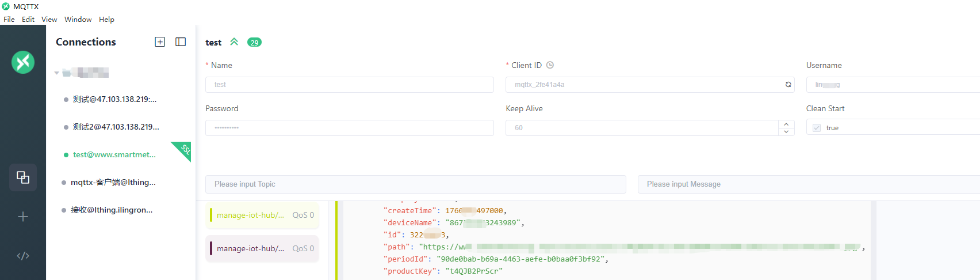Select the test@www.smartmet connection
The width and height of the screenshot is (980, 280).
[x=114, y=154]
